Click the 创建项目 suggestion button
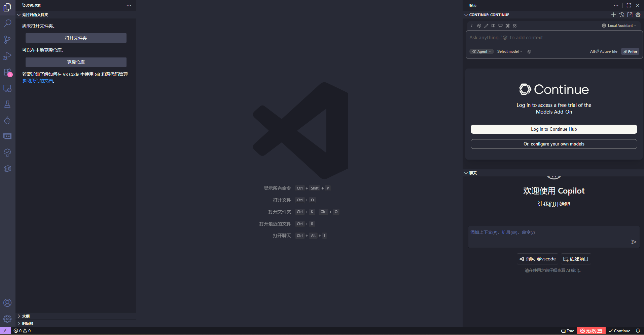644x335 pixels. click(576, 259)
